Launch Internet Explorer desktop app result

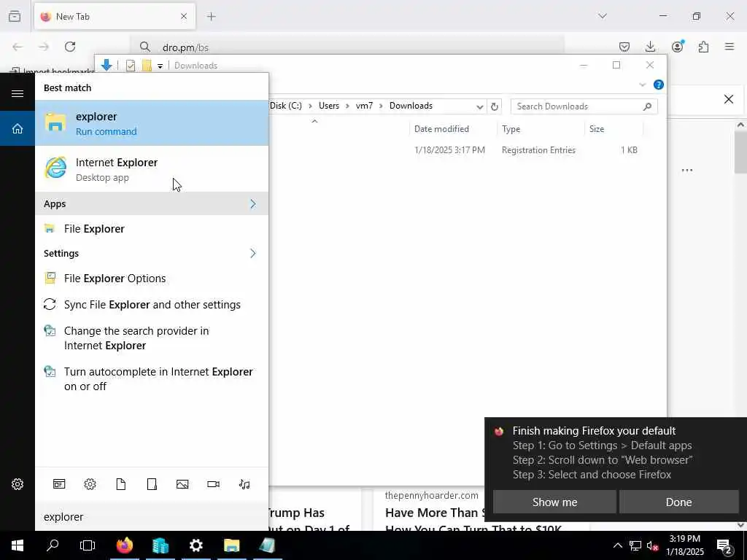coord(152,169)
